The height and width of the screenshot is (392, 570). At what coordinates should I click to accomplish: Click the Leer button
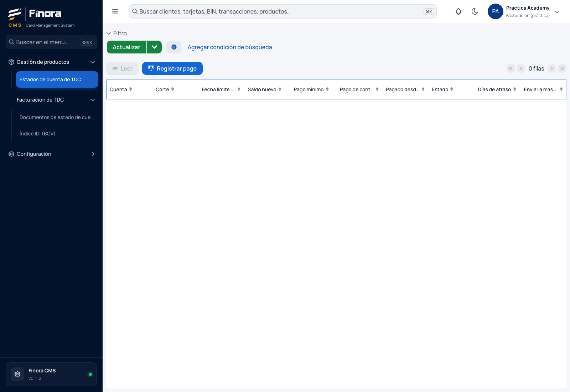click(x=122, y=68)
